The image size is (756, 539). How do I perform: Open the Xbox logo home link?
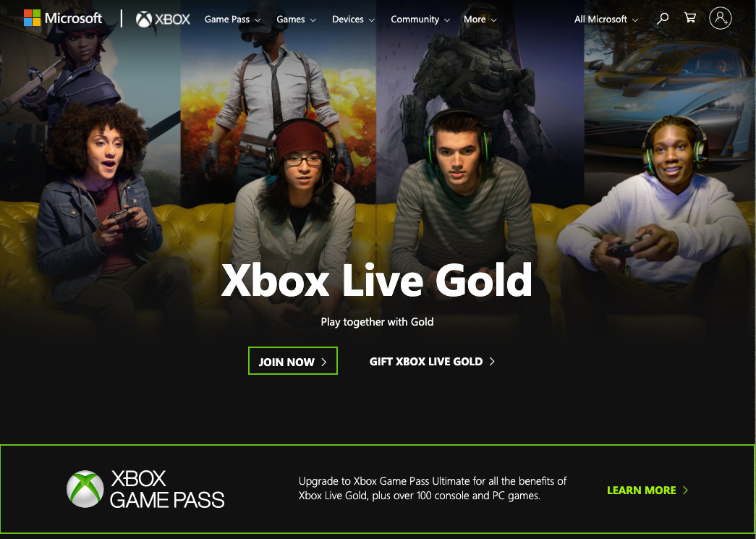163,20
